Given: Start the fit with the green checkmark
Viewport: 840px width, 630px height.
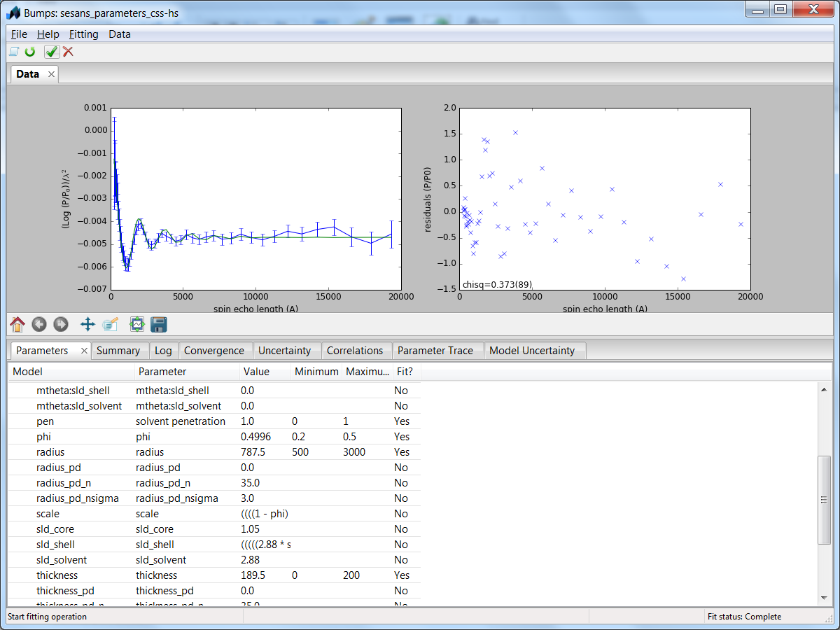Looking at the screenshot, I should [x=51, y=52].
